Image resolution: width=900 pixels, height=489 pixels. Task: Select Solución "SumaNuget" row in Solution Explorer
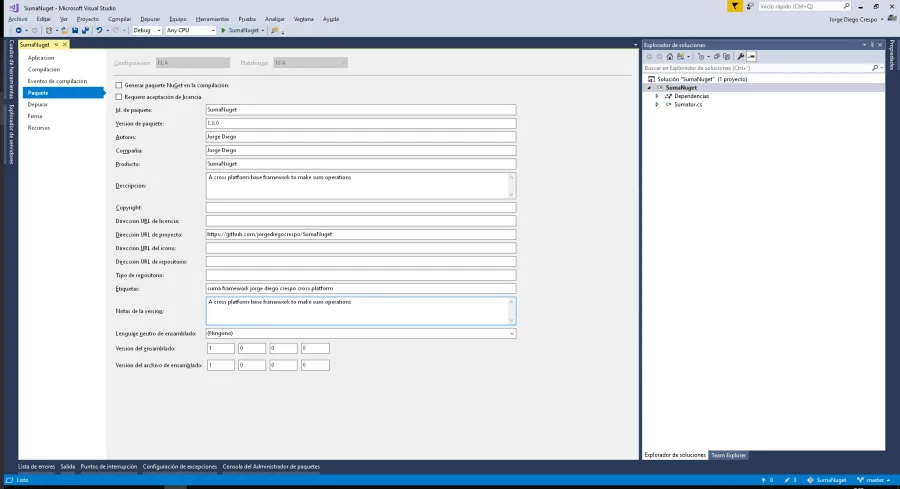(763, 79)
